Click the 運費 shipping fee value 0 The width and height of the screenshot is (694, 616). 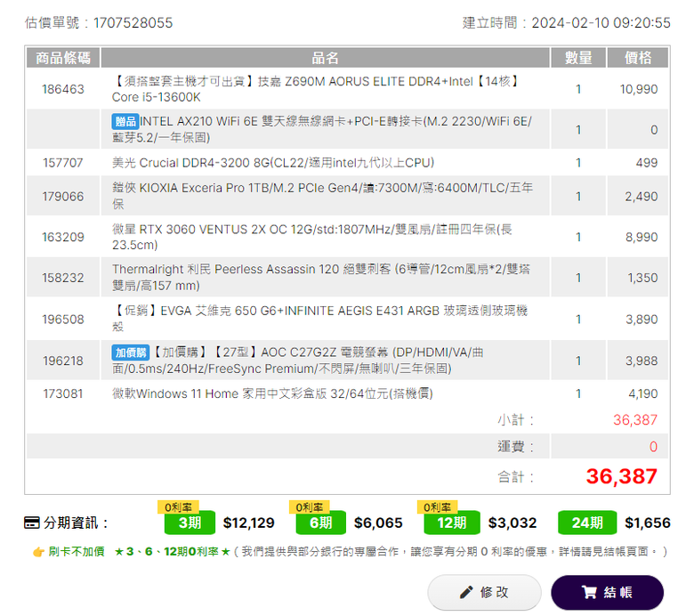tap(653, 447)
